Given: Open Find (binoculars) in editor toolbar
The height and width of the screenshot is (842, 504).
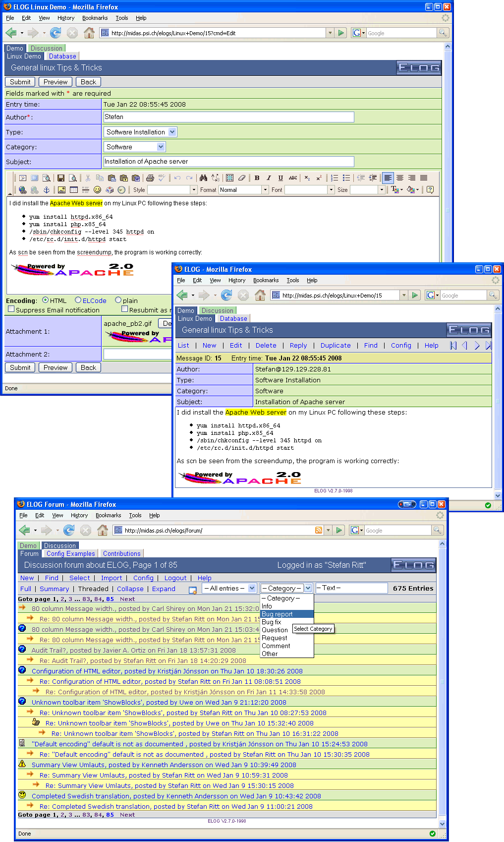Looking at the screenshot, I should tap(203, 178).
